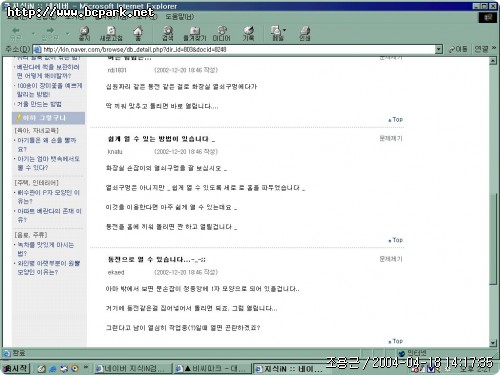Open sidebar link 와인병 아랫부분이 움푹
This screenshot has height=375, width=500.
point(49,268)
